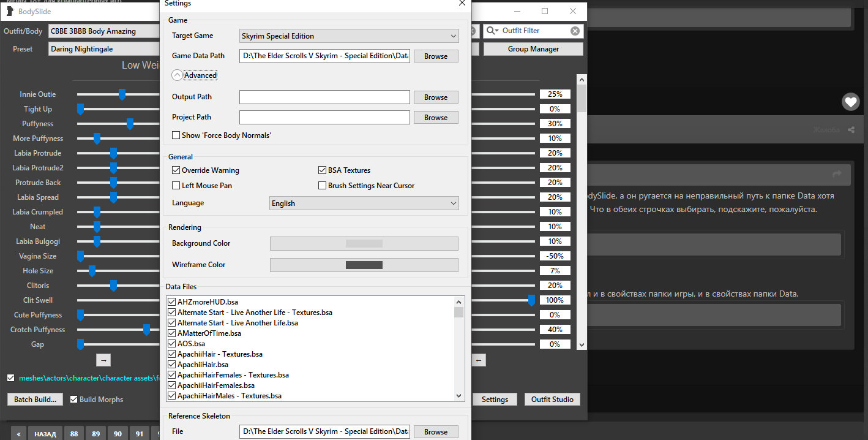Viewport: 868px width, 440px height.
Task: Clear the Outfit Filter with the X icon
Action: (575, 31)
